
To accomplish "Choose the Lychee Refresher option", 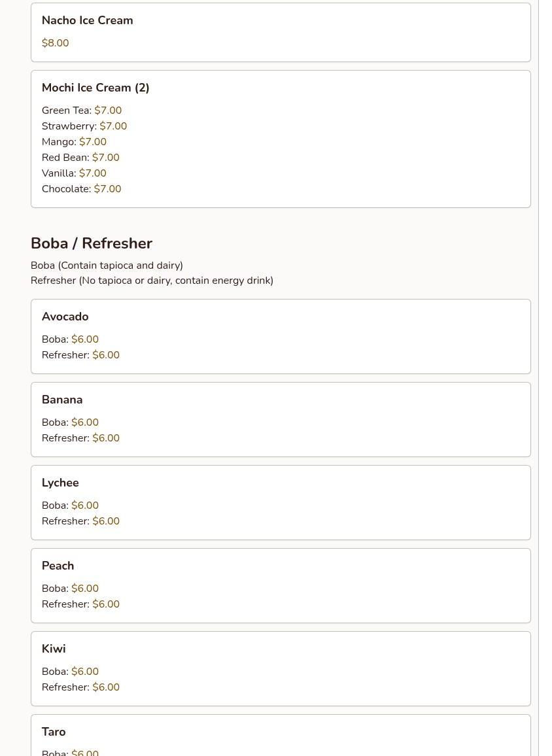I will tap(80, 521).
